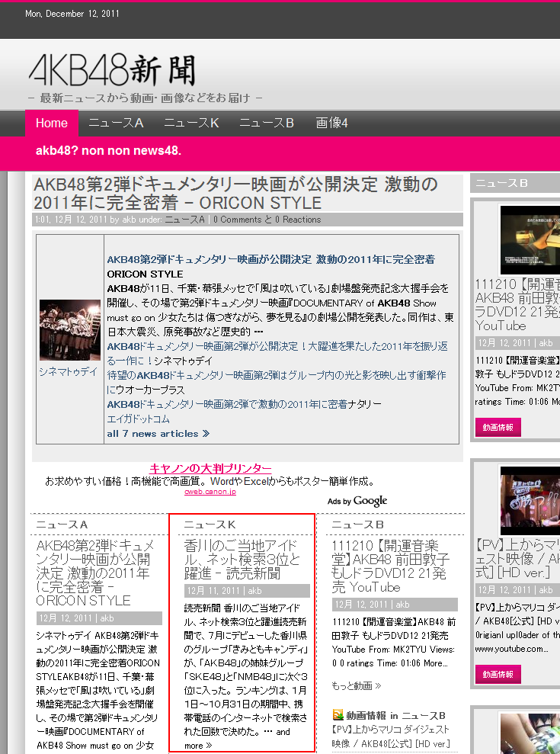Click the AKB48新聞 site logo
The height and width of the screenshot is (754, 560).
coord(112,70)
